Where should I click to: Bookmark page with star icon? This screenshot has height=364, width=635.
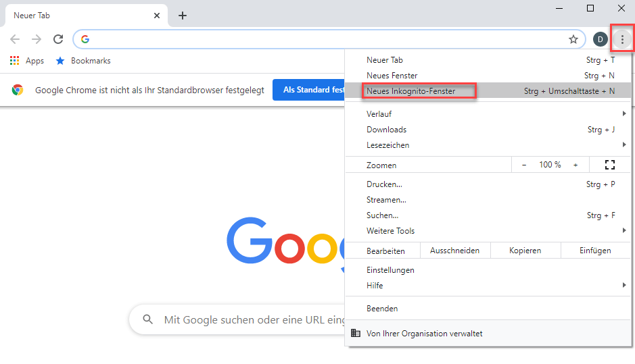[x=573, y=39]
